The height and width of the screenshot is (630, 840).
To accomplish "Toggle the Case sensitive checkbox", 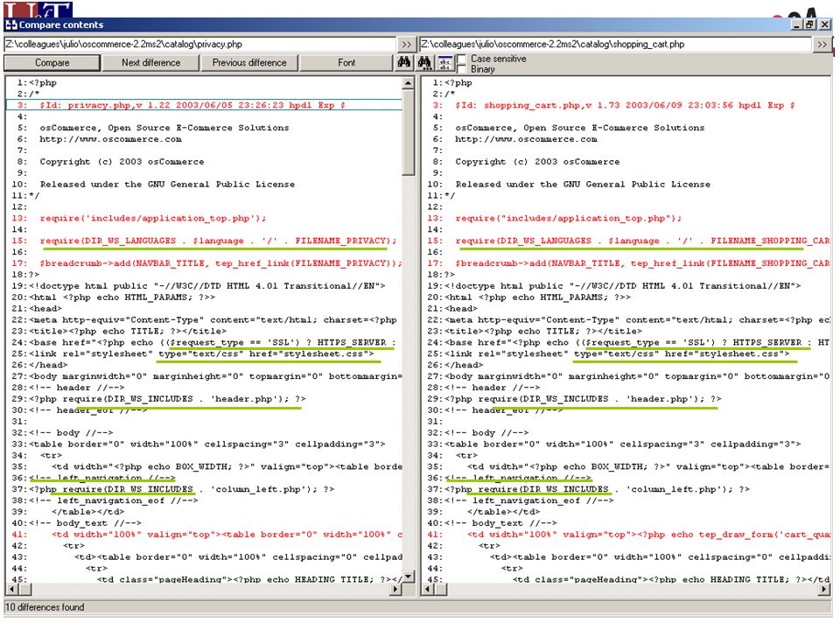I will tap(461, 59).
